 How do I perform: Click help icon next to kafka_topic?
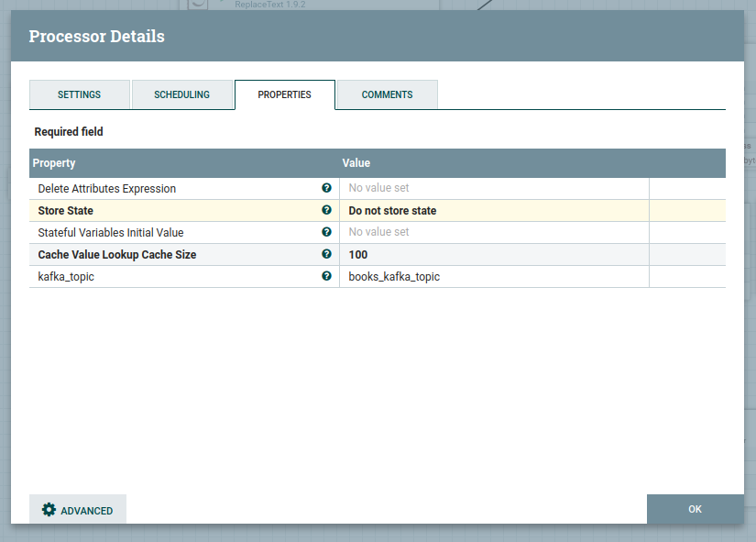pos(326,276)
